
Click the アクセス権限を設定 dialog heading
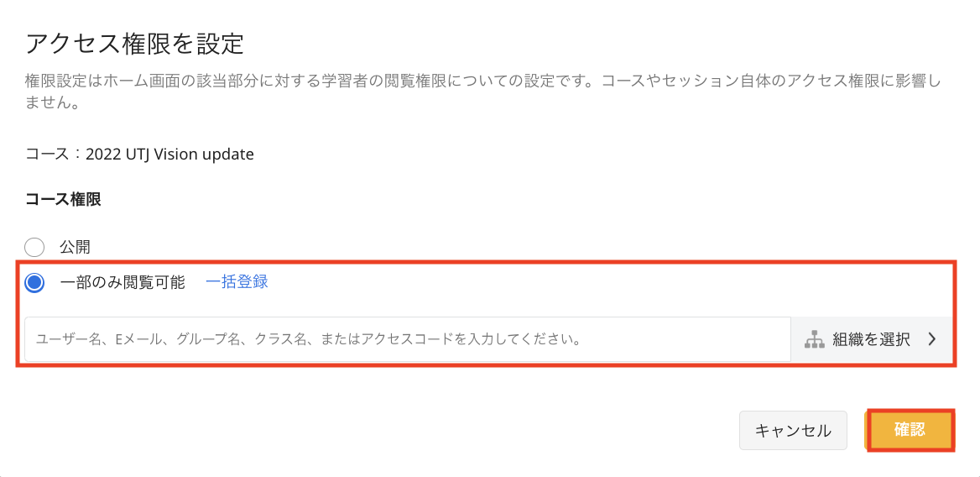pyautogui.click(x=135, y=44)
